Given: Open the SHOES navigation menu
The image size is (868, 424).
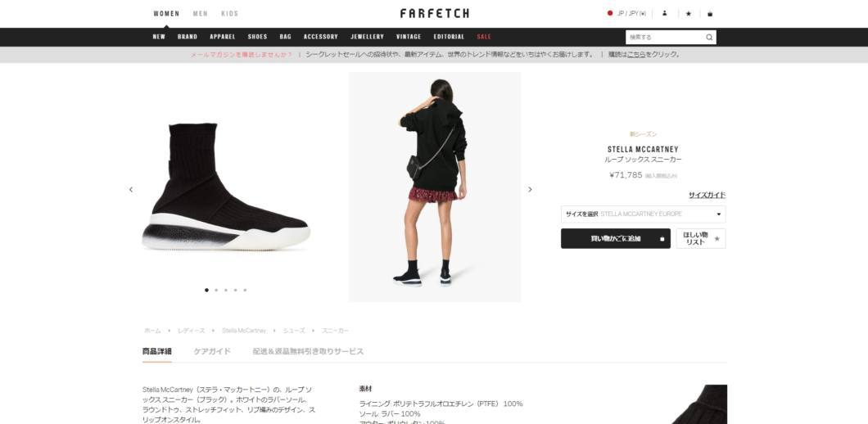Looking at the screenshot, I should click(x=257, y=37).
